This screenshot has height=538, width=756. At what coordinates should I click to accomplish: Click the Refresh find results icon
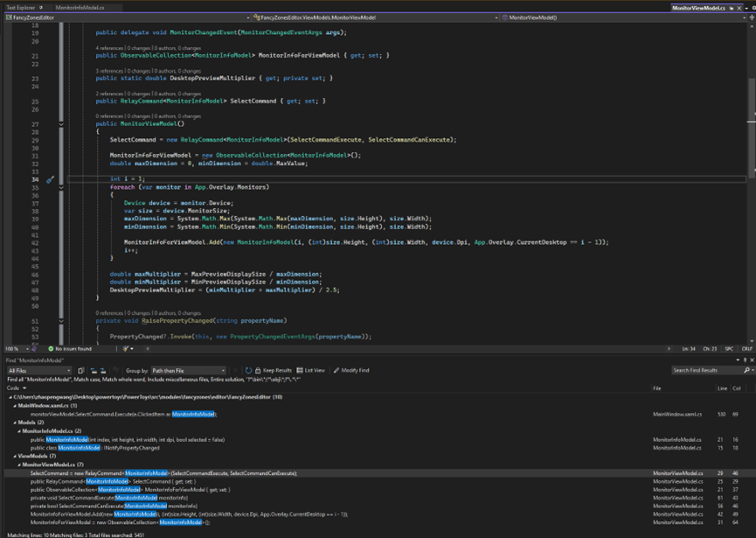click(248, 369)
